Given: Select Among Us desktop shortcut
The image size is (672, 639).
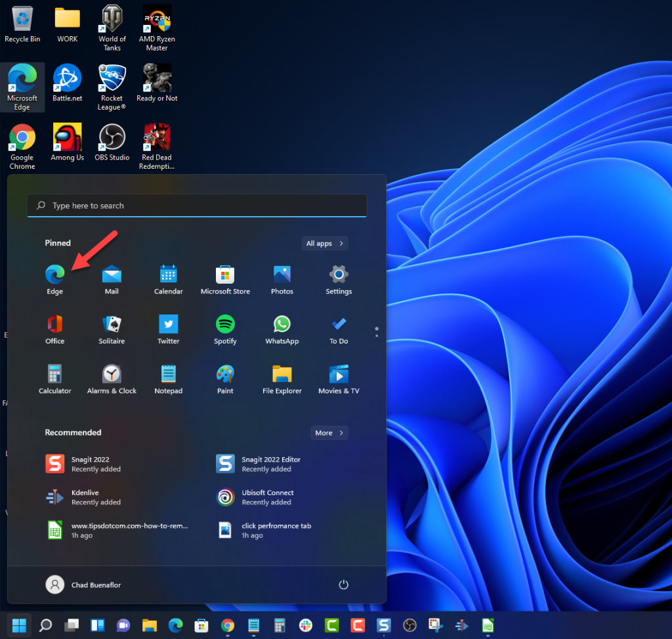Looking at the screenshot, I should [68, 143].
